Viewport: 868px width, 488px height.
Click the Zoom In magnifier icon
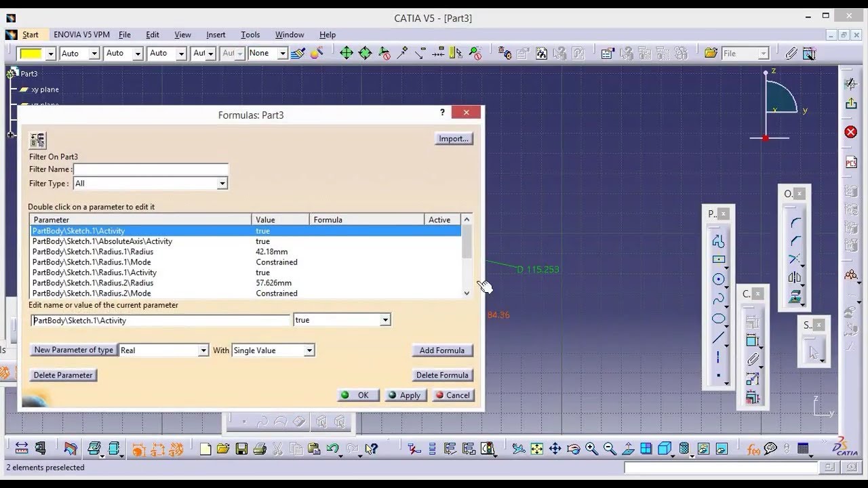(591, 449)
